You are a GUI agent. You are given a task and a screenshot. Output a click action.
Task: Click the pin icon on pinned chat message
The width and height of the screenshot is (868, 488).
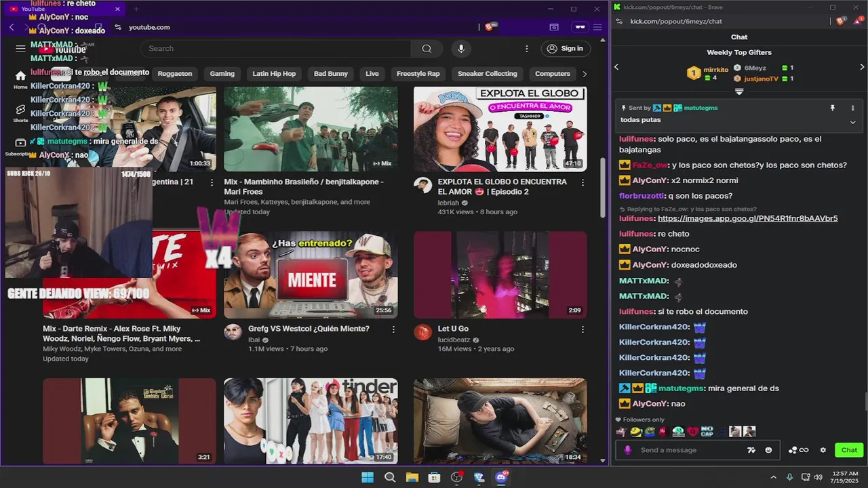point(833,108)
